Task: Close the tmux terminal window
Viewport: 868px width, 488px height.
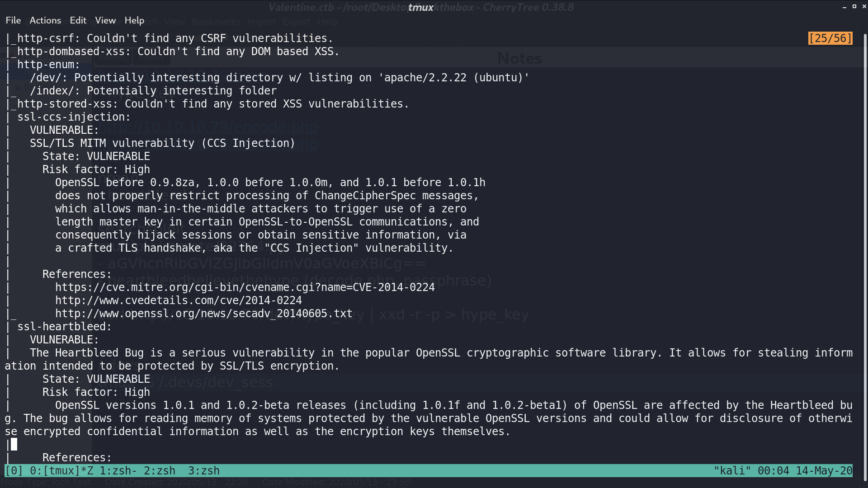Action: point(864,7)
